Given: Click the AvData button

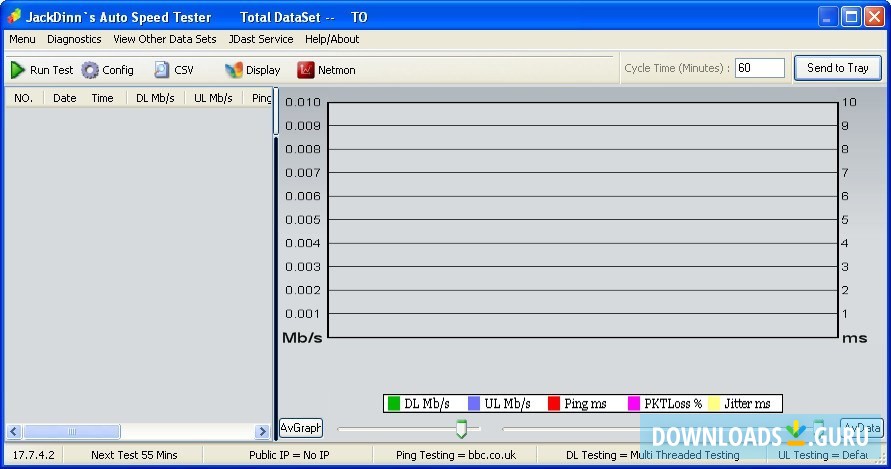Looking at the screenshot, I should (861, 428).
